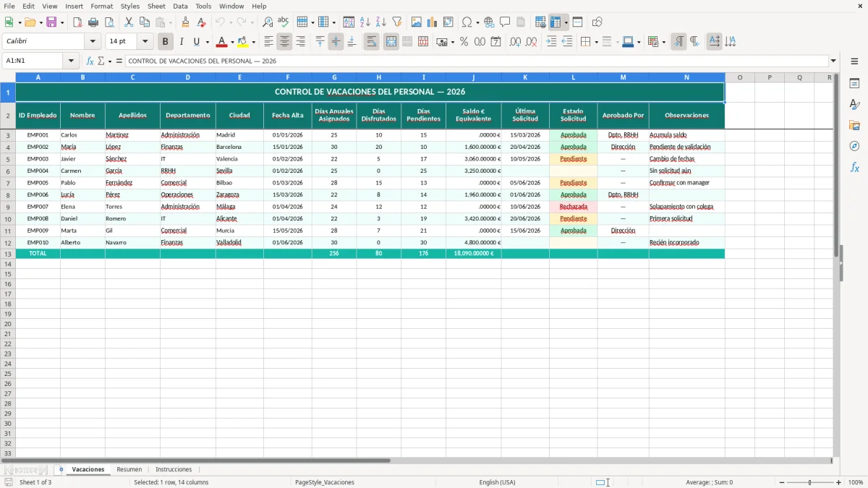Image resolution: width=868 pixels, height=488 pixels.
Task: Toggle Align Left
Action: (x=268, y=42)
